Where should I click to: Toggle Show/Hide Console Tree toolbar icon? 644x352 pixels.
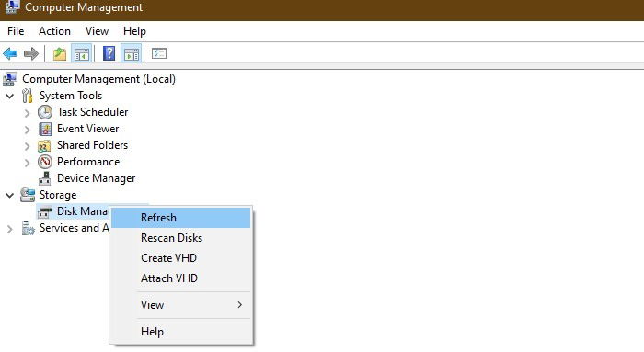[x=81, y=53]
